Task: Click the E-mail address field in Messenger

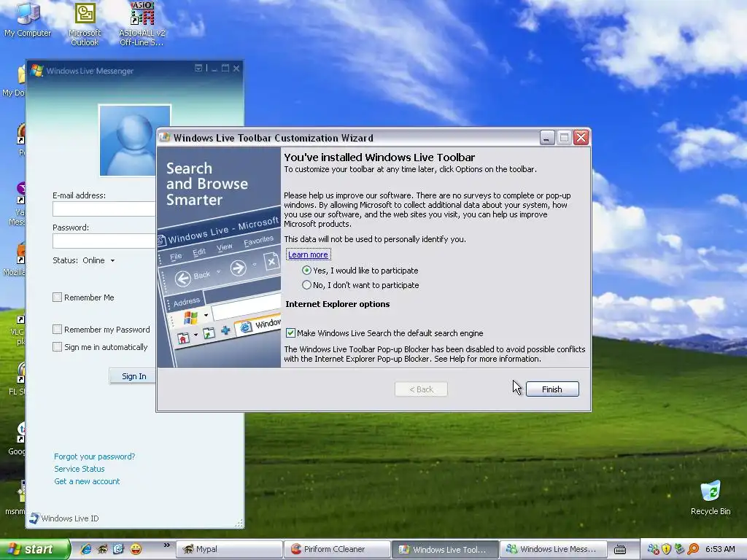Action: [104, 209]
